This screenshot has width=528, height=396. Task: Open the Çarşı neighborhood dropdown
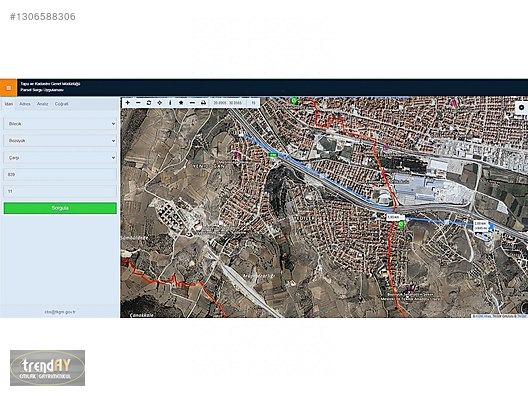pos(60,158)
